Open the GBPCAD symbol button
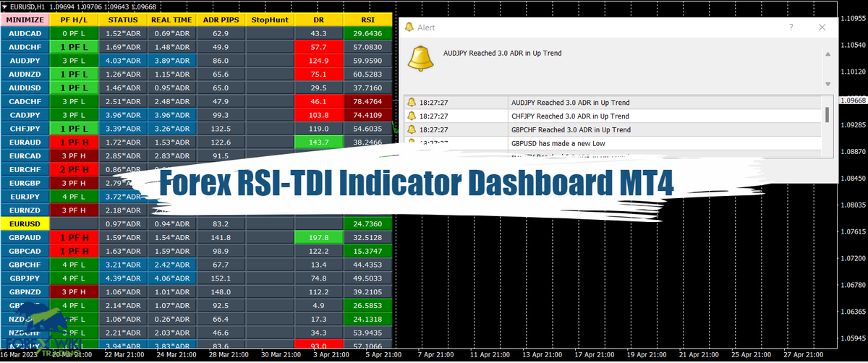The height and width of the screenshot is (363, 868). 25,251
